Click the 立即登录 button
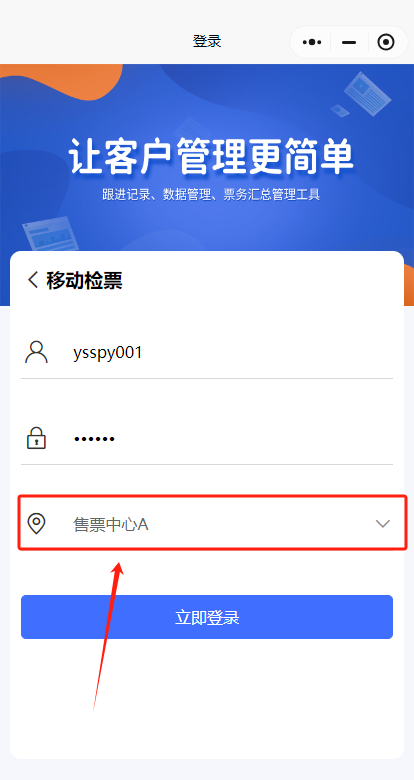Image resolution: width=414 pixels, height=780 pixels. pyautogui.click(x=207, y=617)
